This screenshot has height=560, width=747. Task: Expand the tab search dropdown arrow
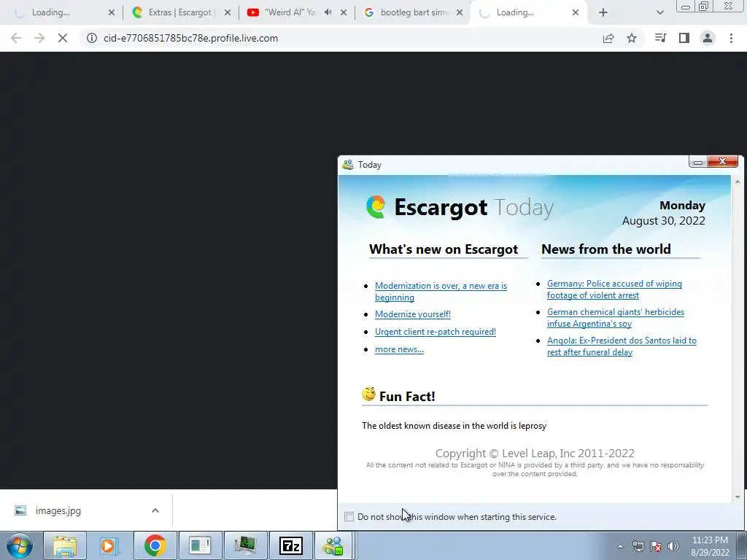tap(659, 13)
